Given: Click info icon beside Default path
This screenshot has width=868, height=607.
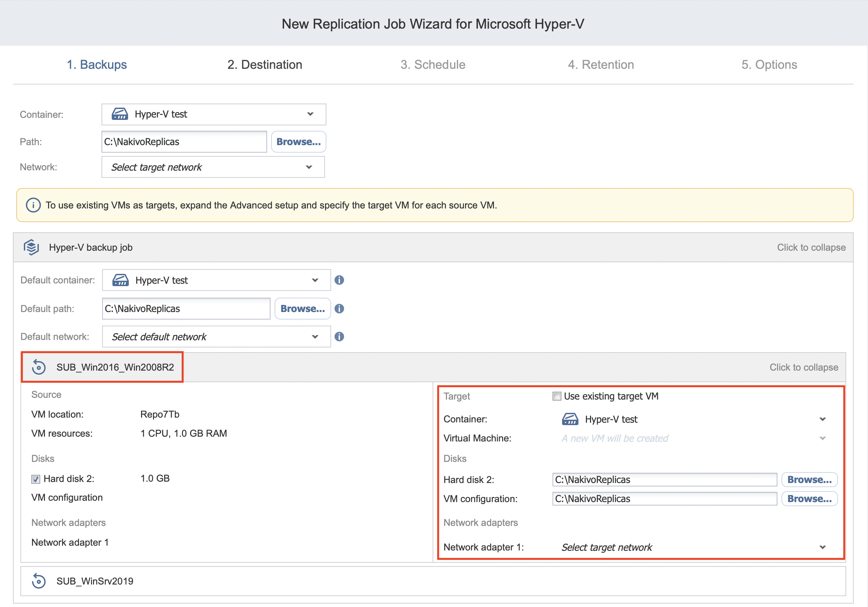Looking at the screenshot, I should (339, 309).
